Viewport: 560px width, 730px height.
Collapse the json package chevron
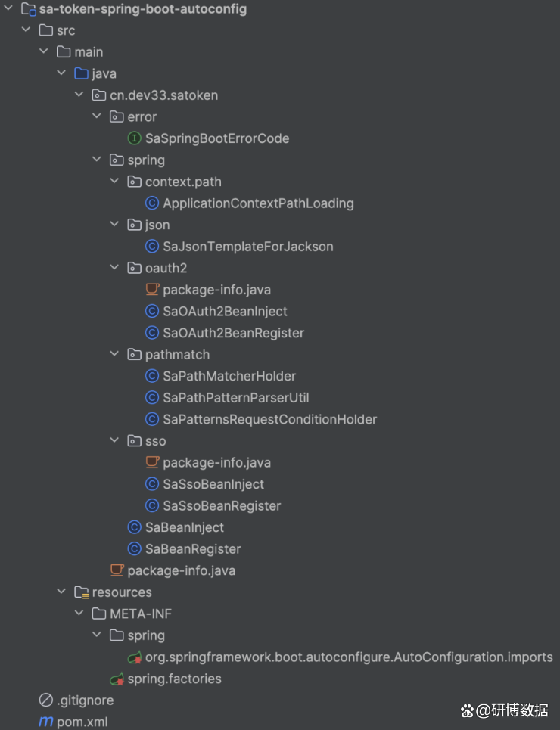pos(114,223)
